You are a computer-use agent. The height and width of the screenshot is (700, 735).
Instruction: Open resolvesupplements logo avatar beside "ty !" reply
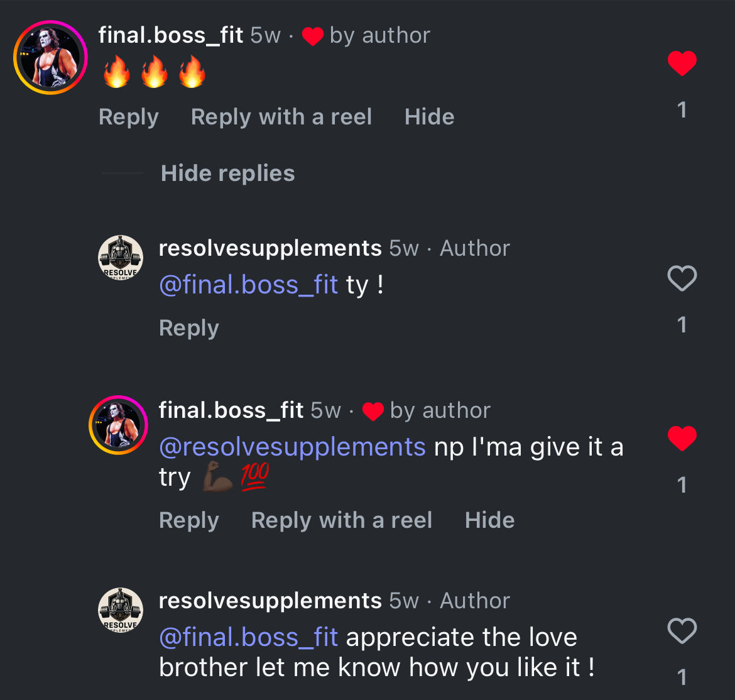click(x=121, y=258)
